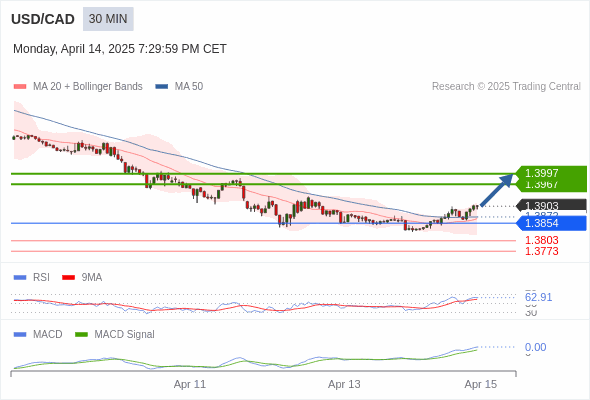Click the MACD Signal legend label

[x=125, y=334]
